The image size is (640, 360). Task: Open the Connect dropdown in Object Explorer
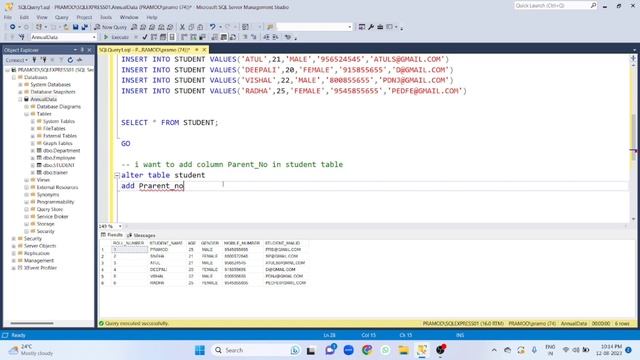[x=16, y=60]
